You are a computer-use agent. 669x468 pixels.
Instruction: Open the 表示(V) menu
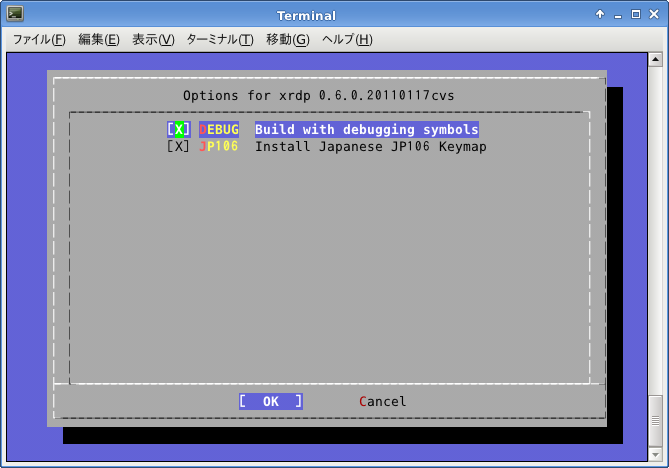click(x=153, y=40)
